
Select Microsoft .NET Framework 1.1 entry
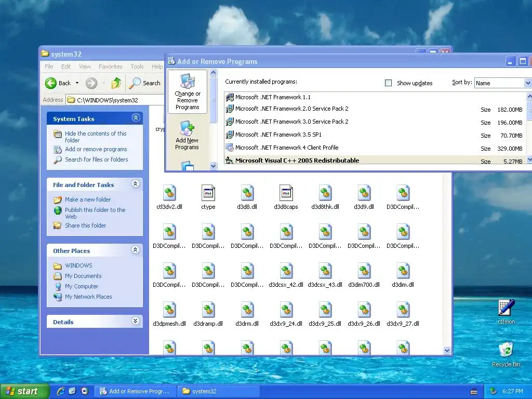pos(375,97)
